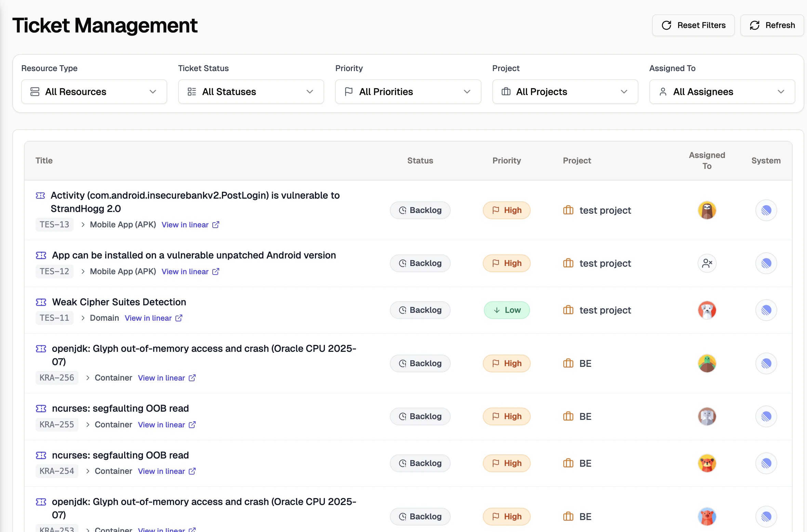Open the All Assignees dropdown
This screenshot has height=532, width=807.
(x=722, y=92)
